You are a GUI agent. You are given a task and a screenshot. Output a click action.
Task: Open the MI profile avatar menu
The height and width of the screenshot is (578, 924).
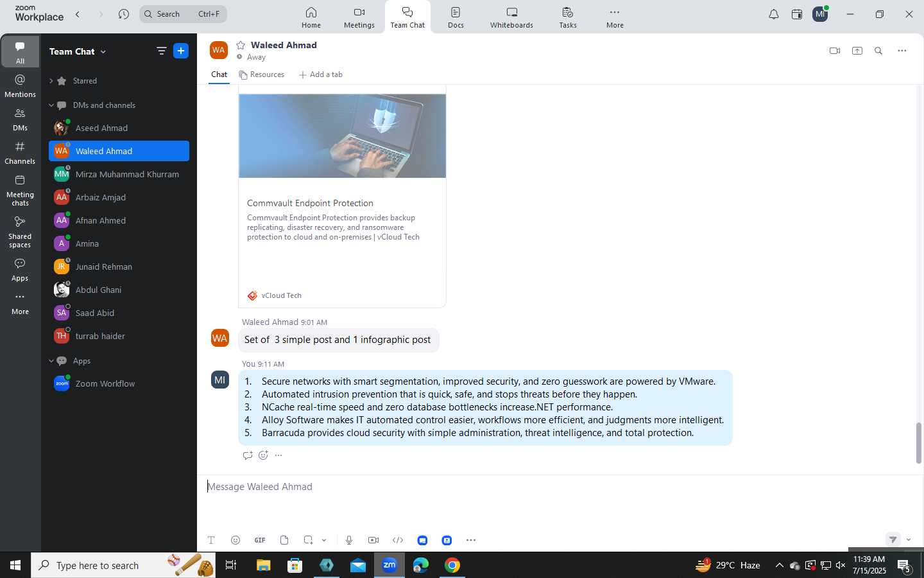click(x=820, y=14)
